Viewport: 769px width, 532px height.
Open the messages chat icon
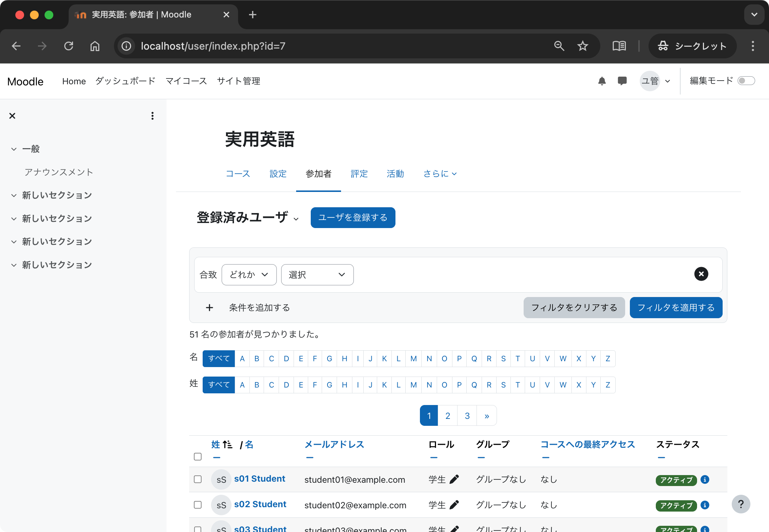click(x=622, y=81)
